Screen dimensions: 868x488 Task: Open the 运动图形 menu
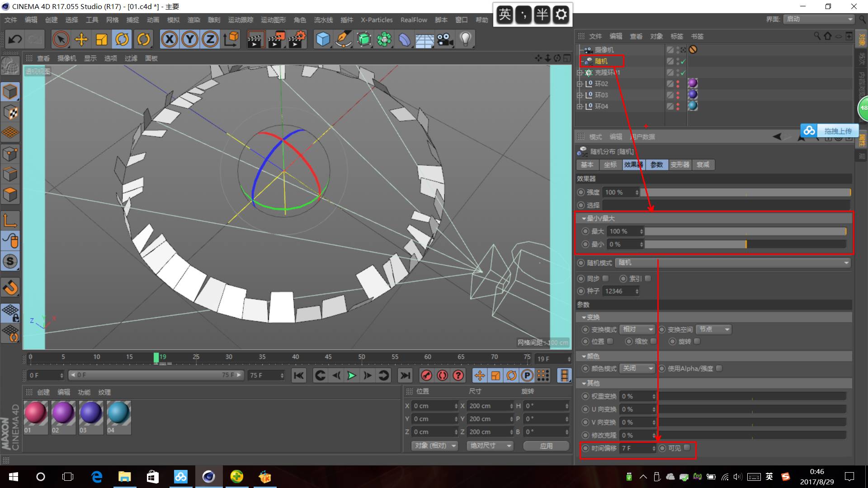point(273,20)
